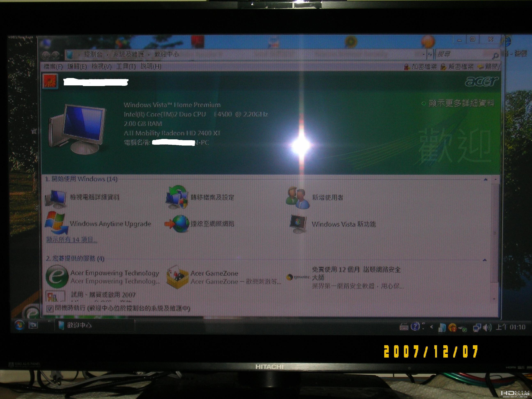Open the 編輯(E) menu

tap(77, 67)
